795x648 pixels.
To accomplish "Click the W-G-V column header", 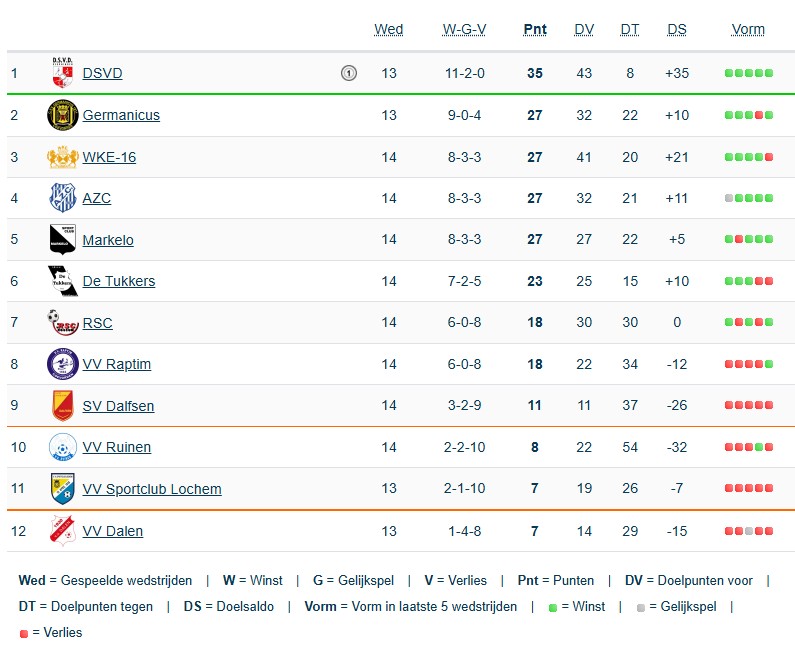I will click(464, 29).
